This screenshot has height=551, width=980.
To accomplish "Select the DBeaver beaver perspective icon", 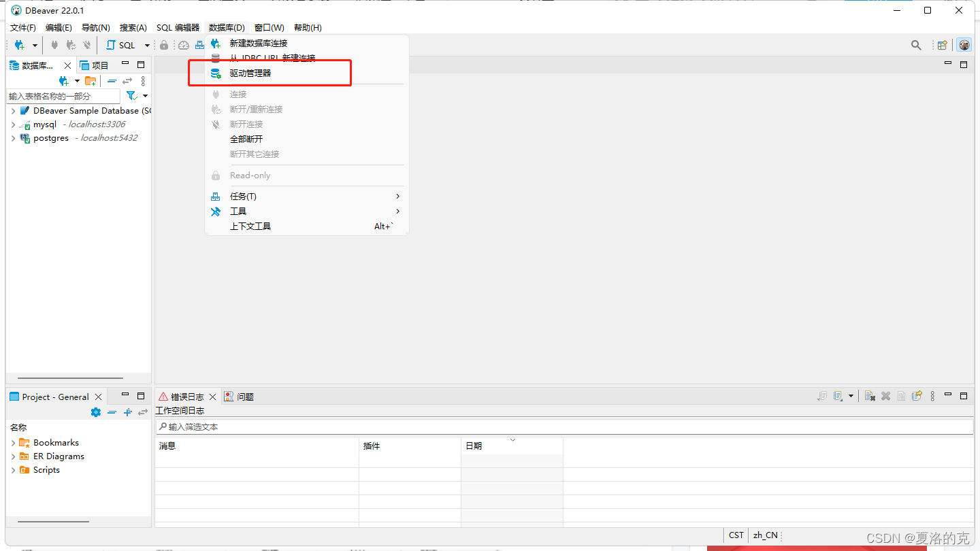I will pos(964,46).
